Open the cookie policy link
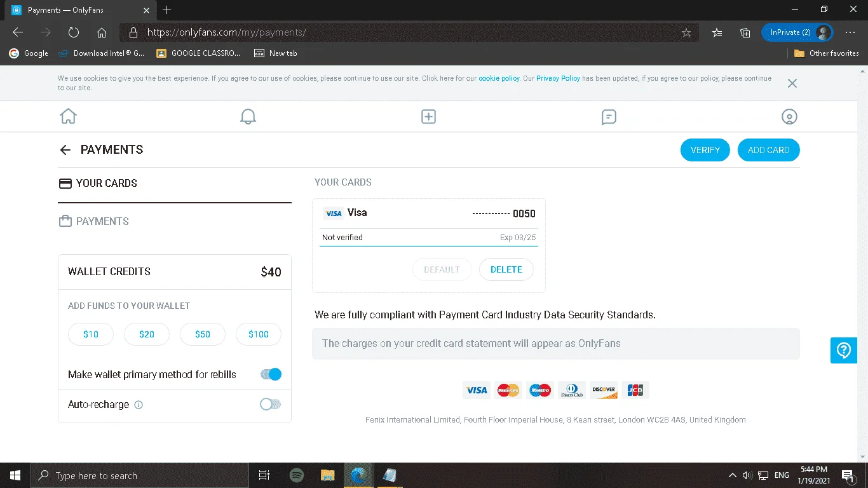868x488 pixels. 499,79
